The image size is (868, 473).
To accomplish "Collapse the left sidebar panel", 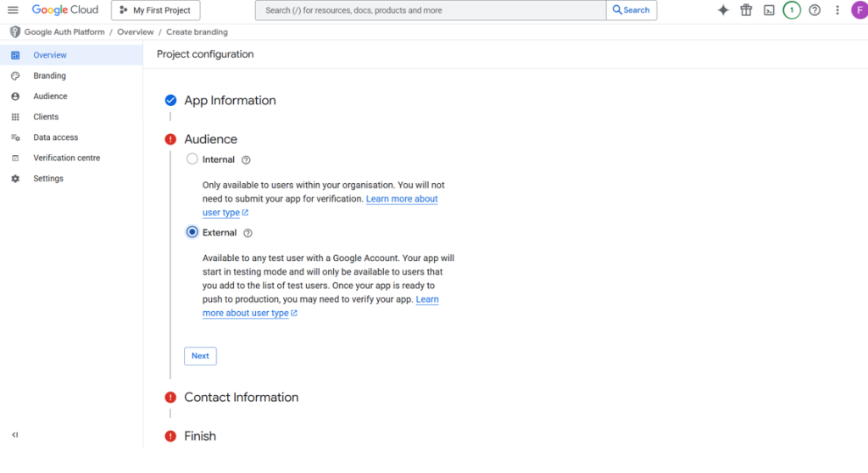I will point(14,435).
